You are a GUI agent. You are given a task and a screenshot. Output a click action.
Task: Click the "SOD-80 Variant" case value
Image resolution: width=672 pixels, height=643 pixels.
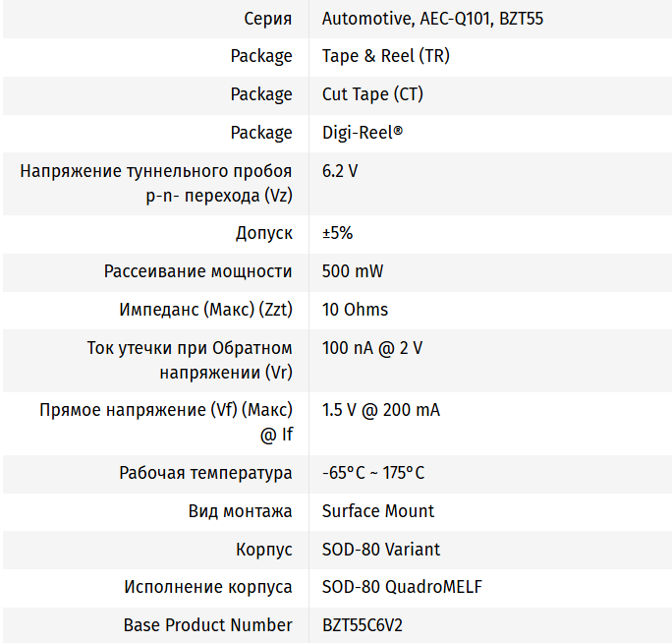381,550
